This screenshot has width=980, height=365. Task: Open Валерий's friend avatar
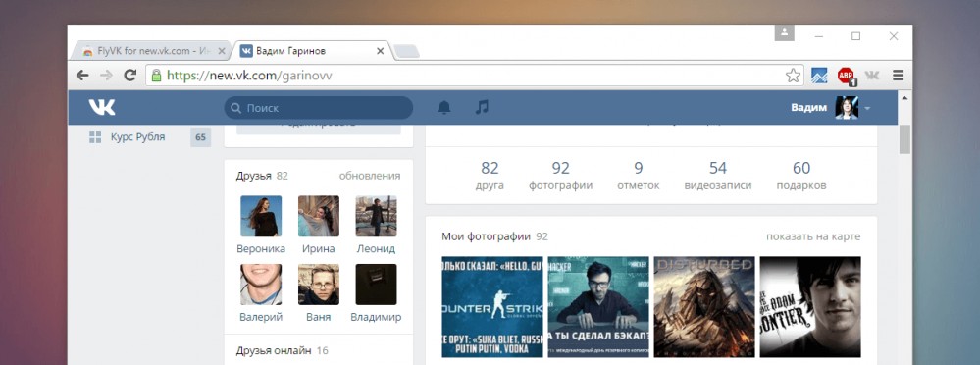[x=261, y=285]
